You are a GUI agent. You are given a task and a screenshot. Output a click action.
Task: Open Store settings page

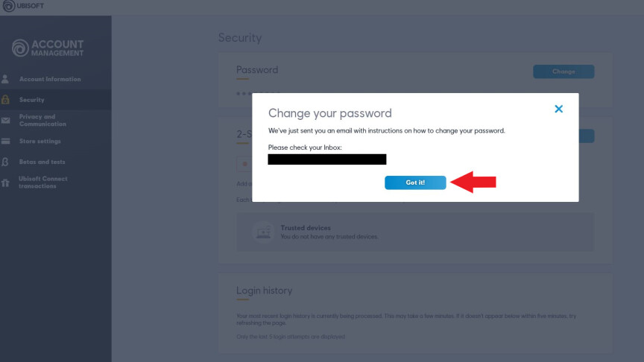click(x=40, y=142)
